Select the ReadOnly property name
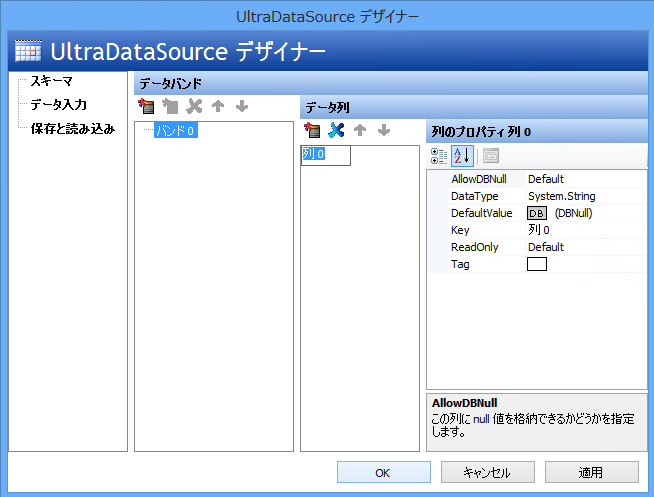654x497 pixels. click(475, 247)
